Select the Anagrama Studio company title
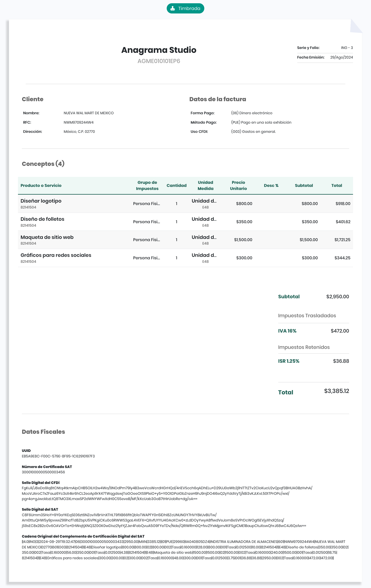The width and height of the screenshot is (371, 588). click(x=159, y=50)
